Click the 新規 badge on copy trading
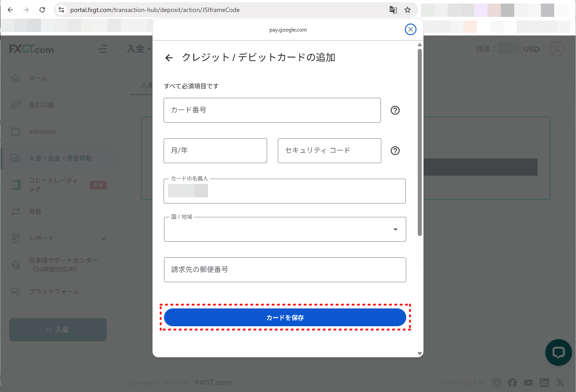576x392 pixels. (x=98, y=185)
